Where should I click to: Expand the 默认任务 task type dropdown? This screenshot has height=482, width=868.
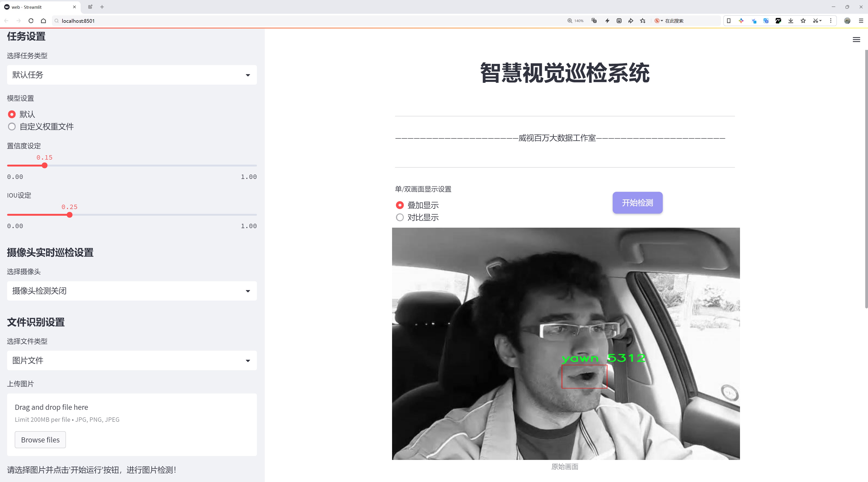click(x=132, y=75)
